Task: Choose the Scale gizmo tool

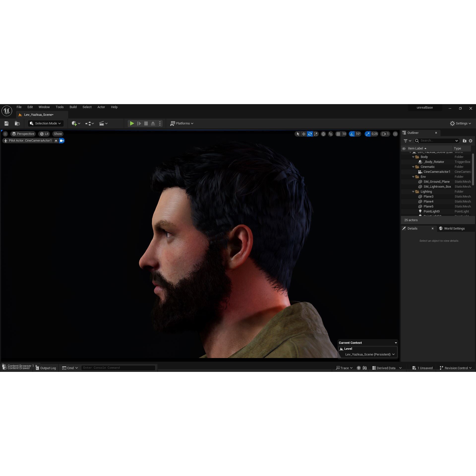Action: click(316, 134)
